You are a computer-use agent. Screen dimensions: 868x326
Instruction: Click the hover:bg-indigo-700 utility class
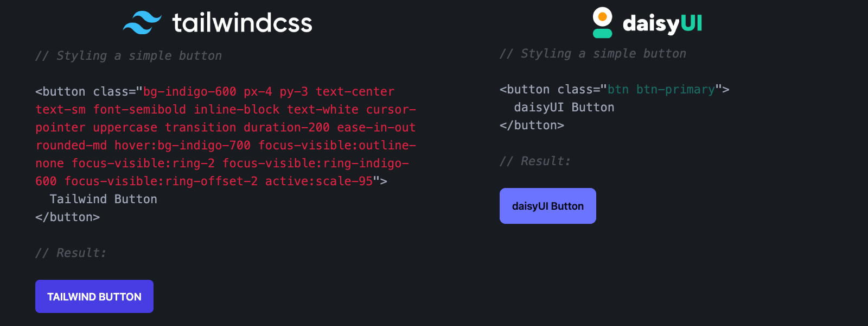pos(182,145)
